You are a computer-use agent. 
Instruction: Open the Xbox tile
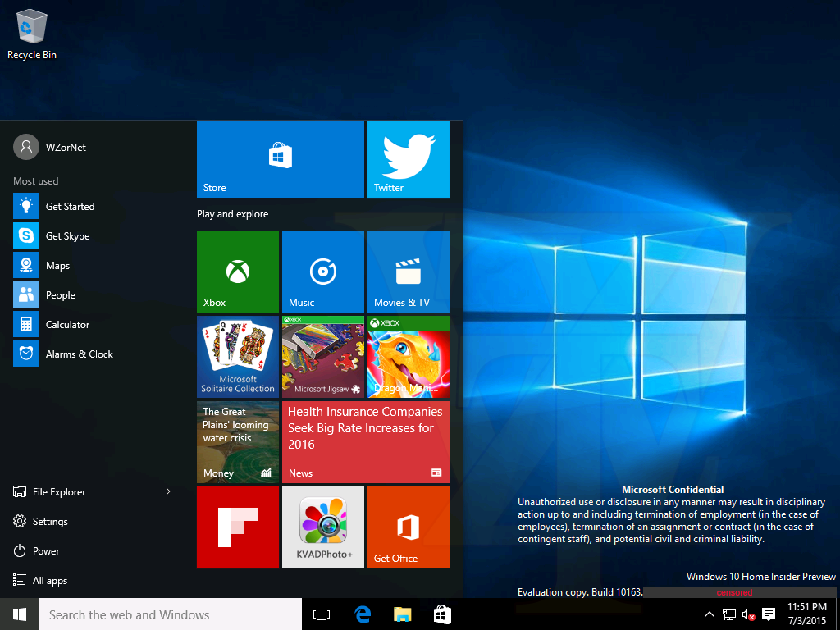click(237, 272)
